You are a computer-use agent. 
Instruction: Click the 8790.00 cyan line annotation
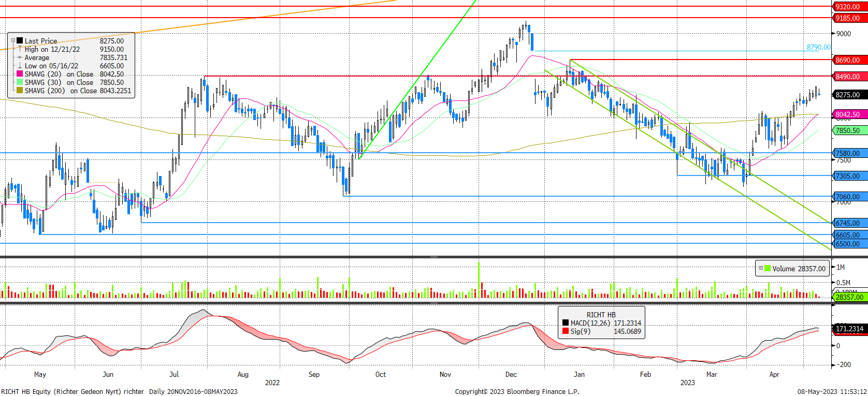(818, 47)
